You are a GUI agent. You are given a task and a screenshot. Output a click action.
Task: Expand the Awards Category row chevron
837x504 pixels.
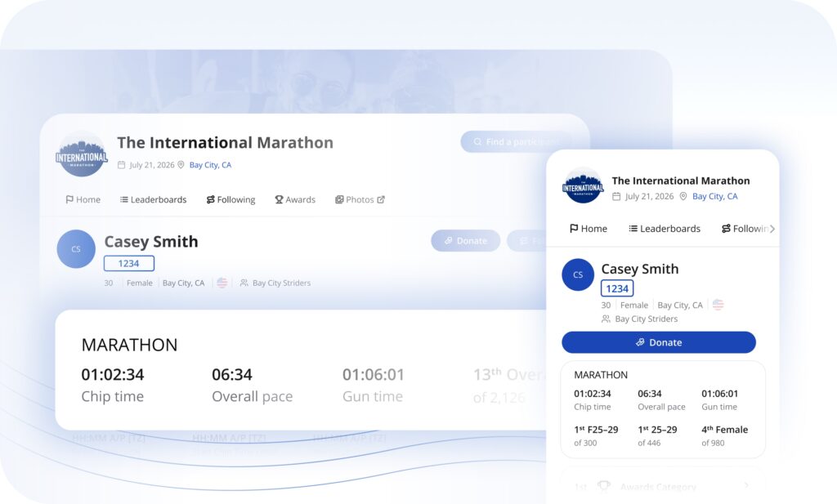tap(745, 486)
